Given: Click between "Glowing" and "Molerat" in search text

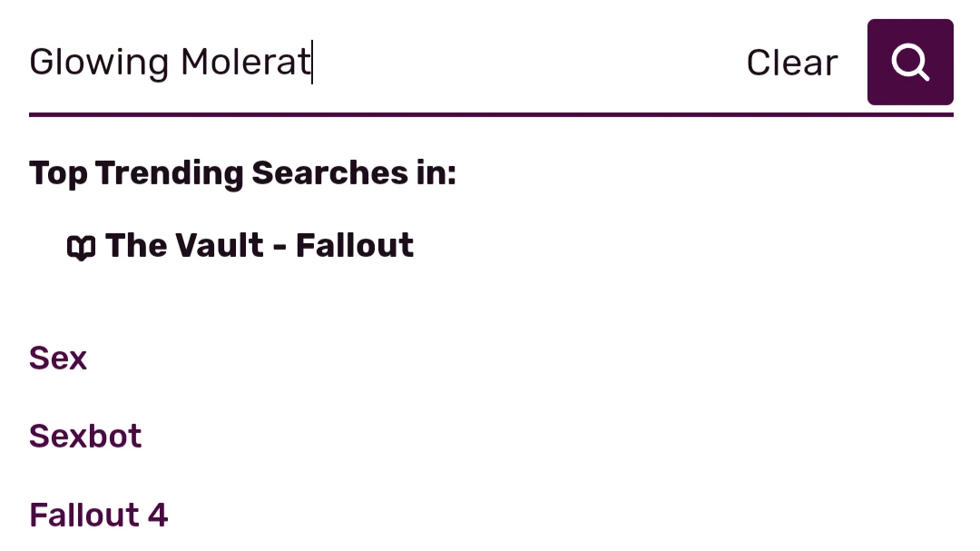Looking at the screenshot, I should [x=175, y=63].
